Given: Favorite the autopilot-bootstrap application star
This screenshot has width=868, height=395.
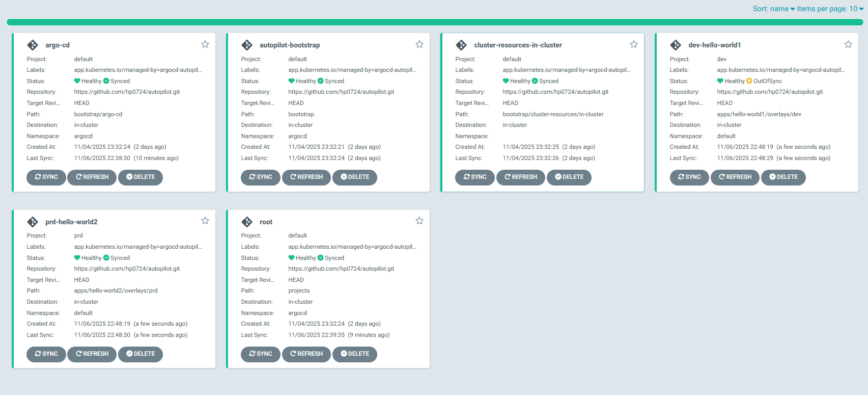Looking at the screenshot, I should [419, 44].
